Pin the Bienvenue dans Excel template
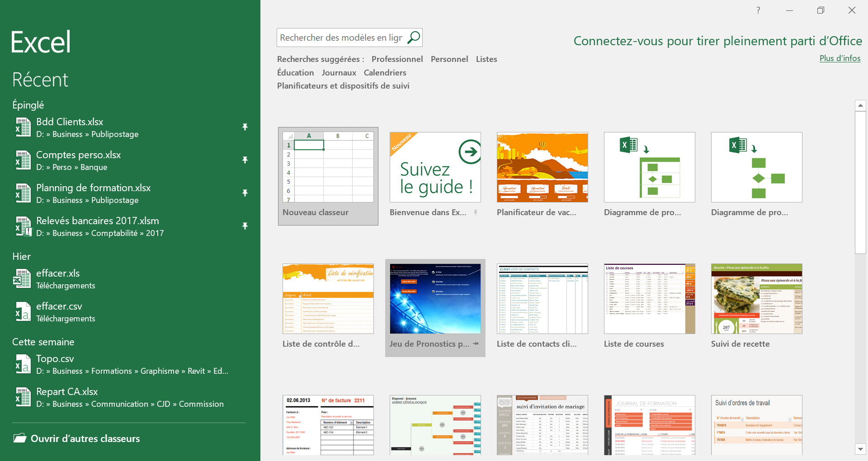868x461 pixels. coord(476,212)
